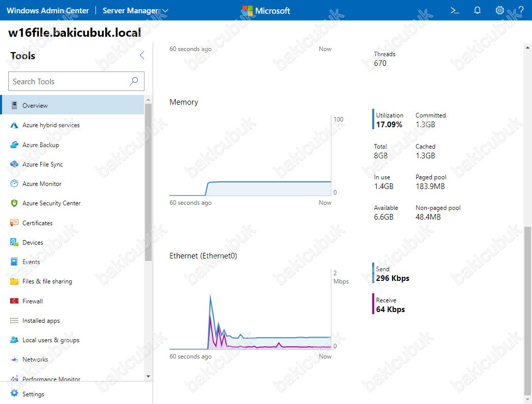This screenshot has width=532, height=404.
Task: Open the Server Manager dropdown
Action: click(135, 11)
